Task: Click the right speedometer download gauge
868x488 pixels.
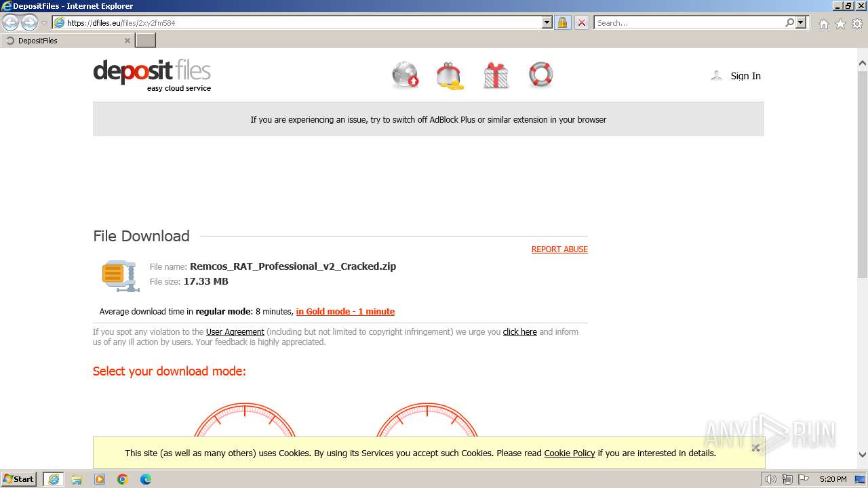Action: tap(427, 420)
